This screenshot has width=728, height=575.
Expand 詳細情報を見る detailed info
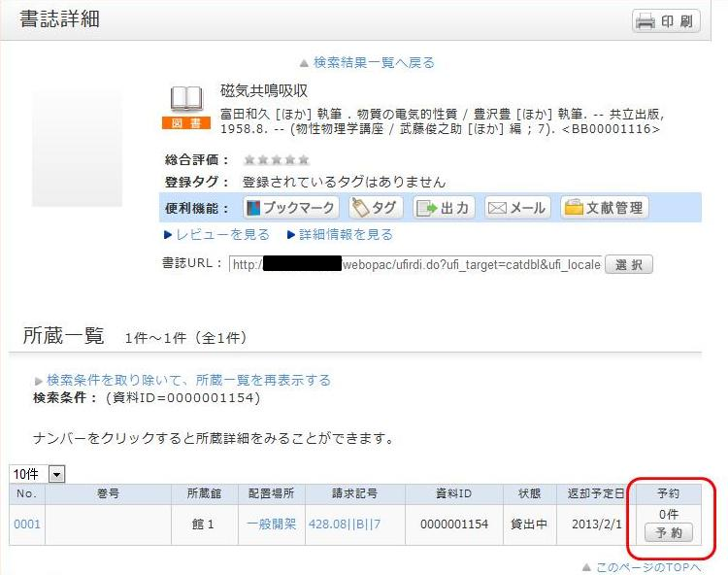[340, 234]
